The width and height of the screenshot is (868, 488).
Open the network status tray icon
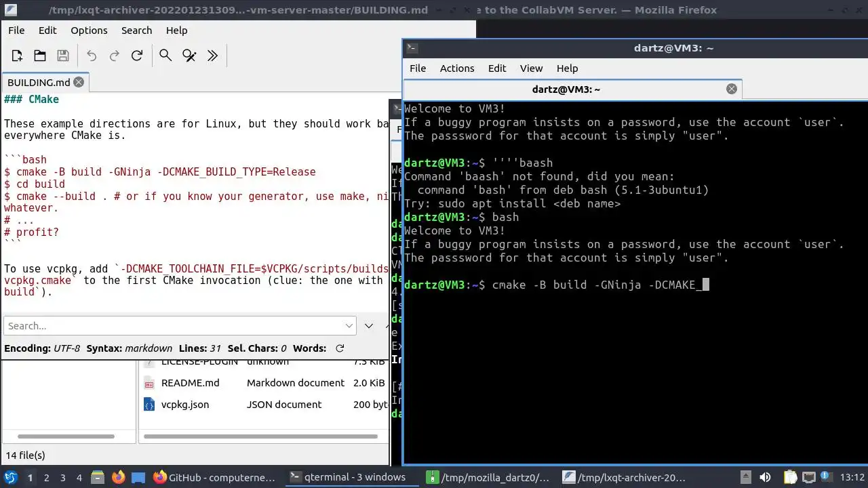808,478
